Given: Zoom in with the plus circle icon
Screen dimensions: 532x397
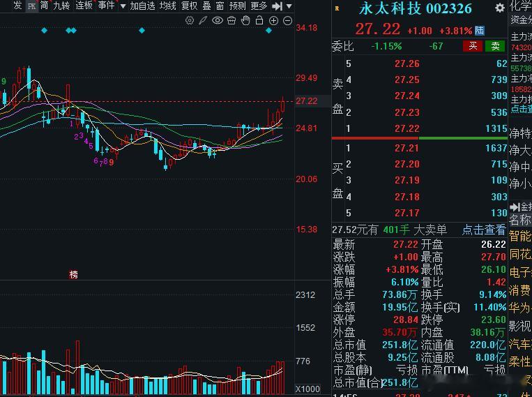Looking at the screenshot, I should pyautogui.click(x=273, y=21).
